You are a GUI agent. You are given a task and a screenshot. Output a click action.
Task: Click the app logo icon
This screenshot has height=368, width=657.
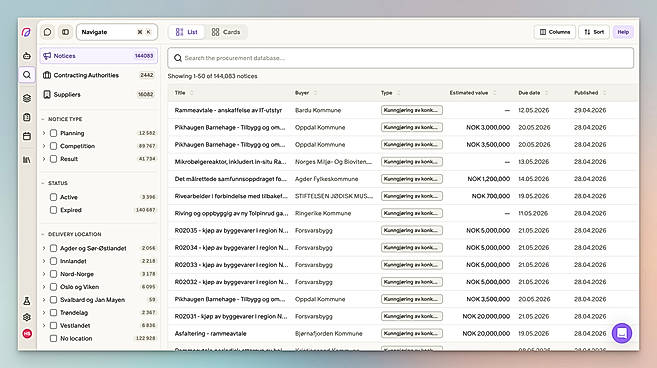click(x=26, y=32)
